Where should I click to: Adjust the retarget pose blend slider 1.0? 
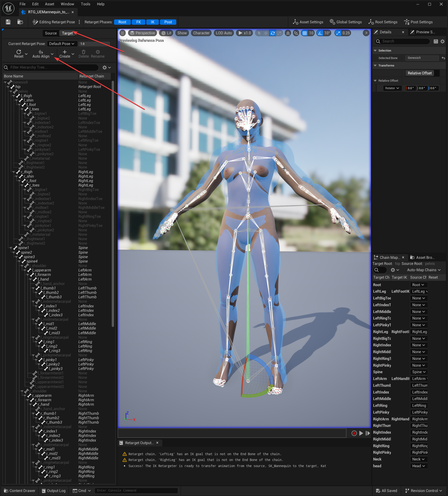tap(94, 44)
